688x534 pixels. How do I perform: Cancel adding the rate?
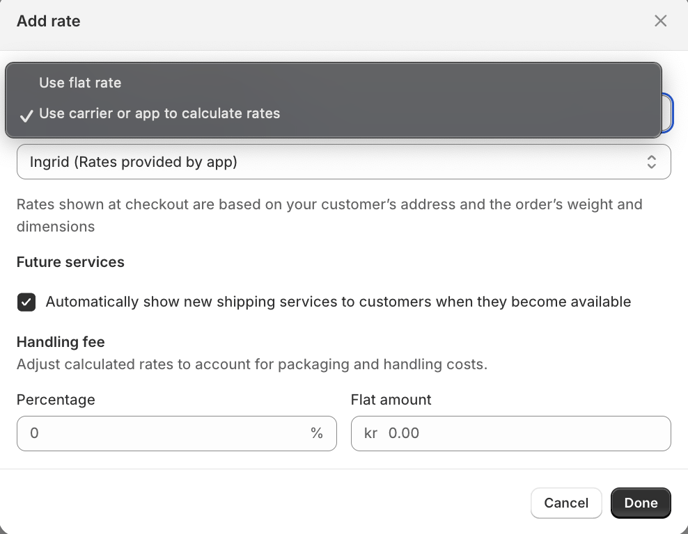566,503
